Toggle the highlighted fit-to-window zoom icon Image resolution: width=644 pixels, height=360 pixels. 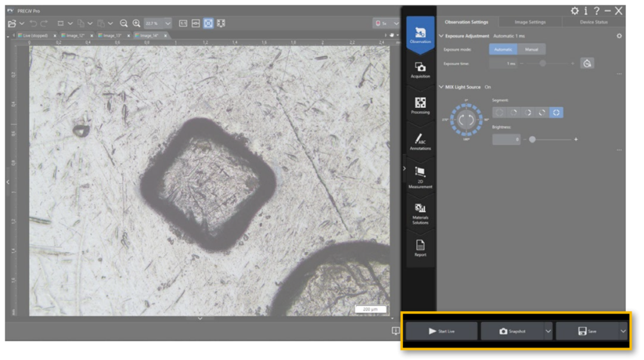click(x=209, y=23)
